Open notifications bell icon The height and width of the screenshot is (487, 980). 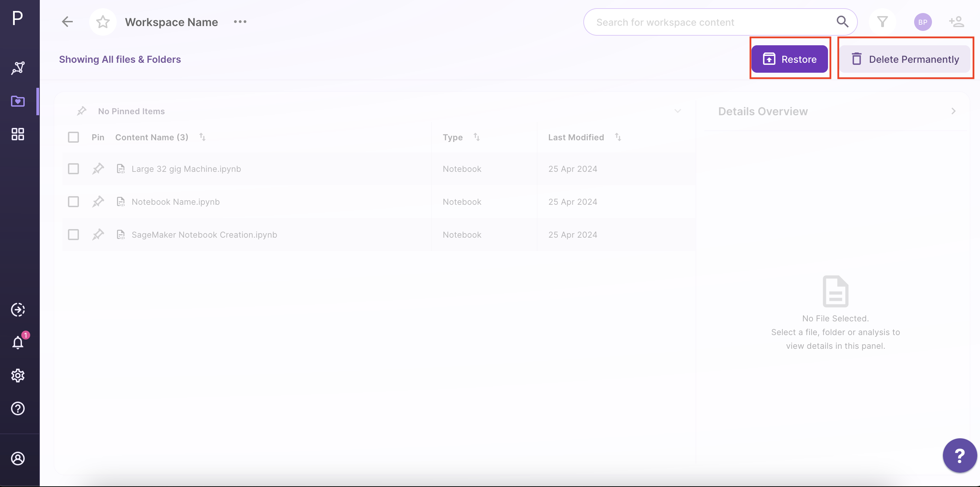pos(18,343)
